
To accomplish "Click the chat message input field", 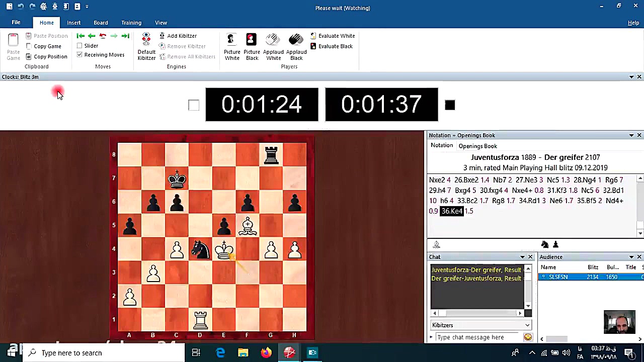I will click(478, 337).
